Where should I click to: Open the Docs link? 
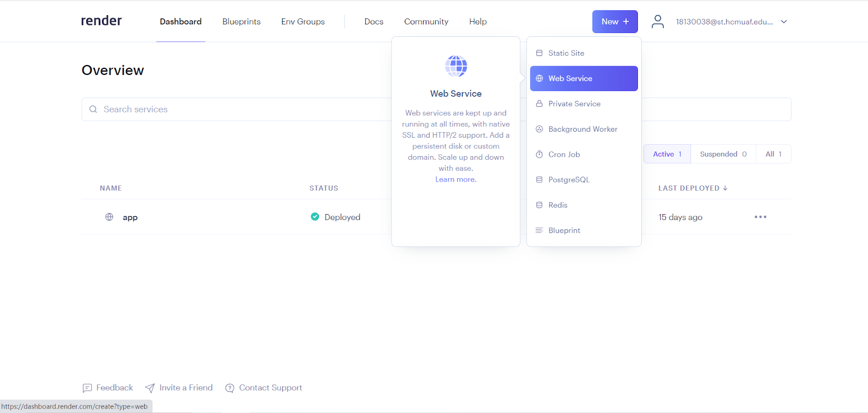374,22
